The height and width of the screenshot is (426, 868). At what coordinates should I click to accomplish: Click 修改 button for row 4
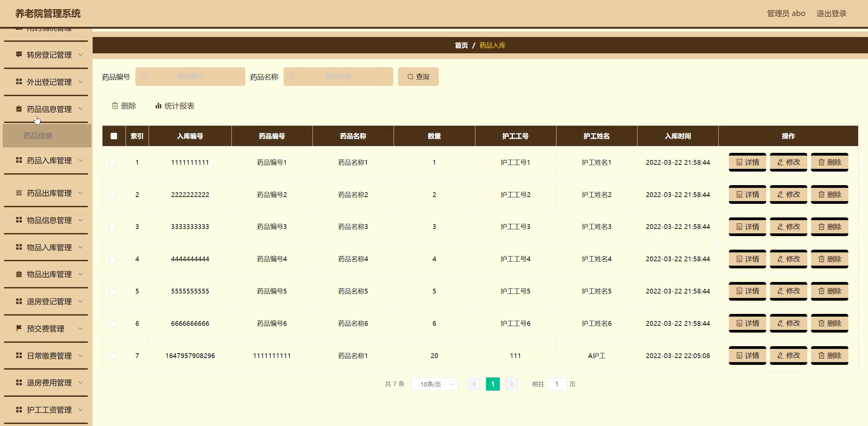pyautogui.click(x=788, y=259)
